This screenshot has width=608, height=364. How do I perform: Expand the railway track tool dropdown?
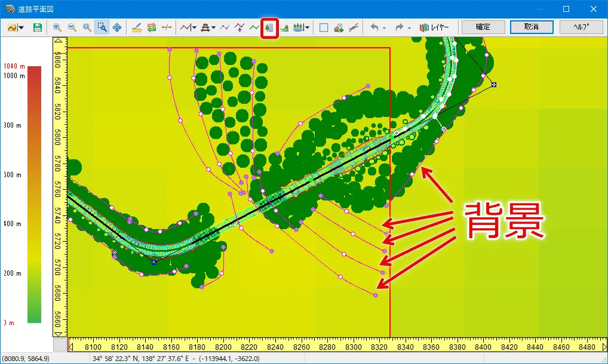pos(213,27)
